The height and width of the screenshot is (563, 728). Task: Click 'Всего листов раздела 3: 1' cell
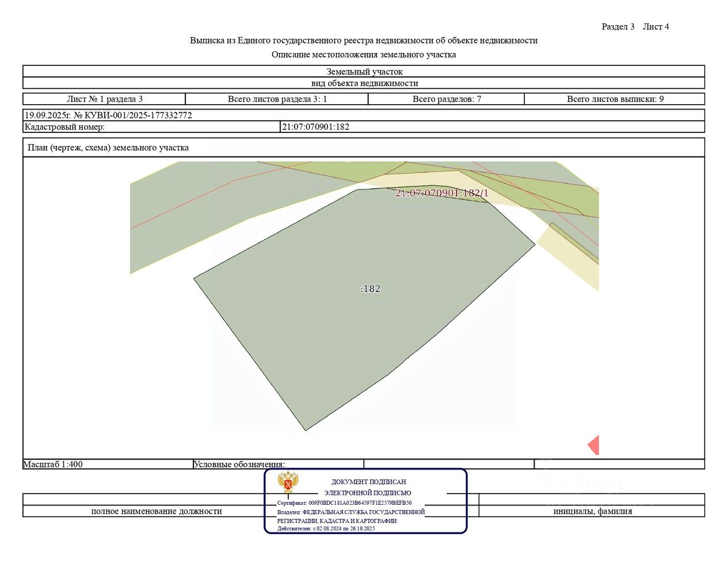(x=277, y=99)
